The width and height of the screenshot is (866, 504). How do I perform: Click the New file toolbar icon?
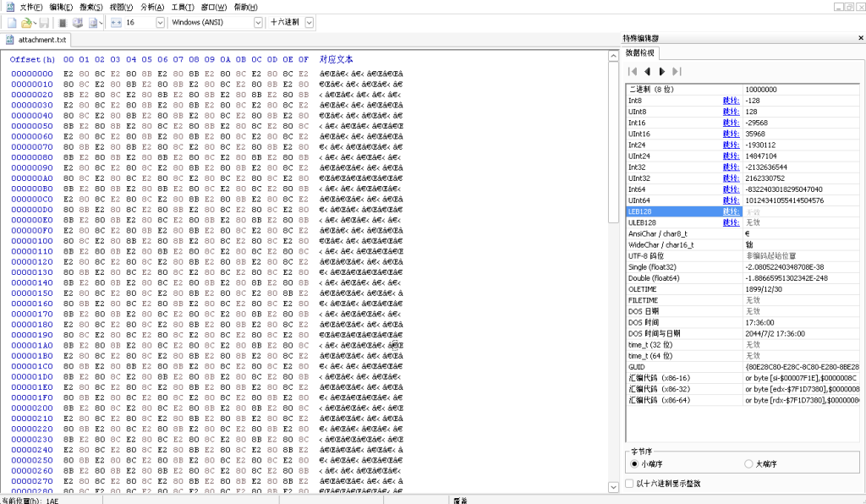pos(12,22)
